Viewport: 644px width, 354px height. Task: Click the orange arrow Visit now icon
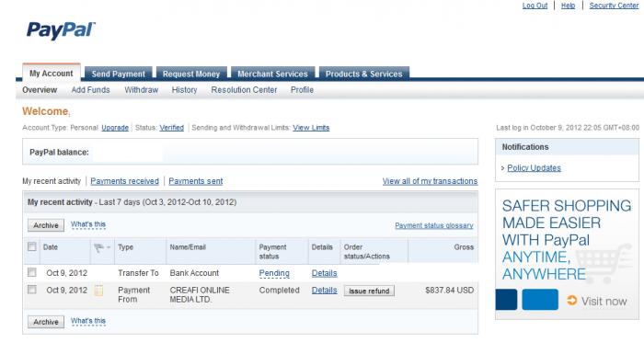tap(571, 300)
